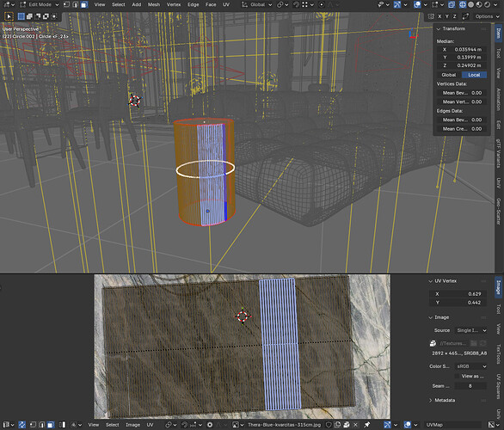Open the Color Space sRGB dropdown
Screen dimensions: 504x430
pos(471,366)
